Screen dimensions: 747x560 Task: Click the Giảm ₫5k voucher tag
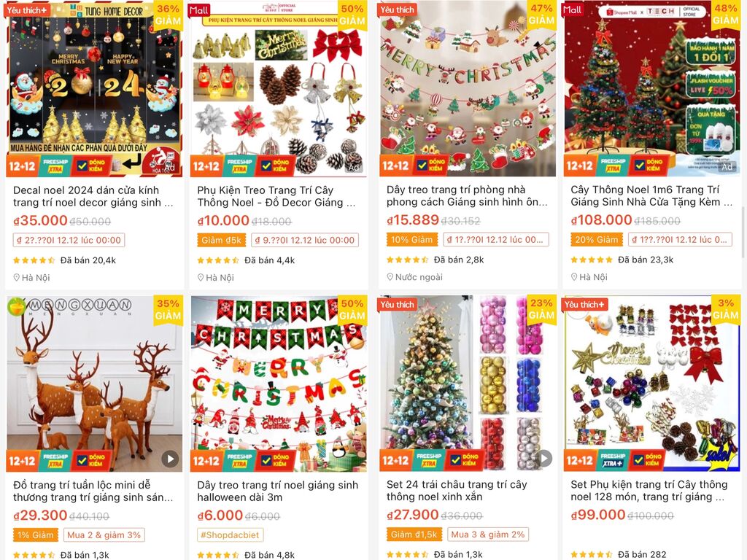click(221, 240)
